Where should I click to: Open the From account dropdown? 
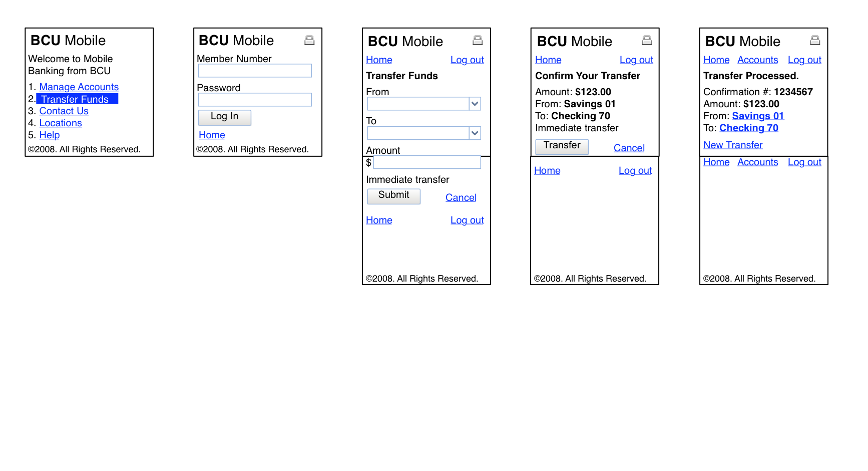point(475,104)
